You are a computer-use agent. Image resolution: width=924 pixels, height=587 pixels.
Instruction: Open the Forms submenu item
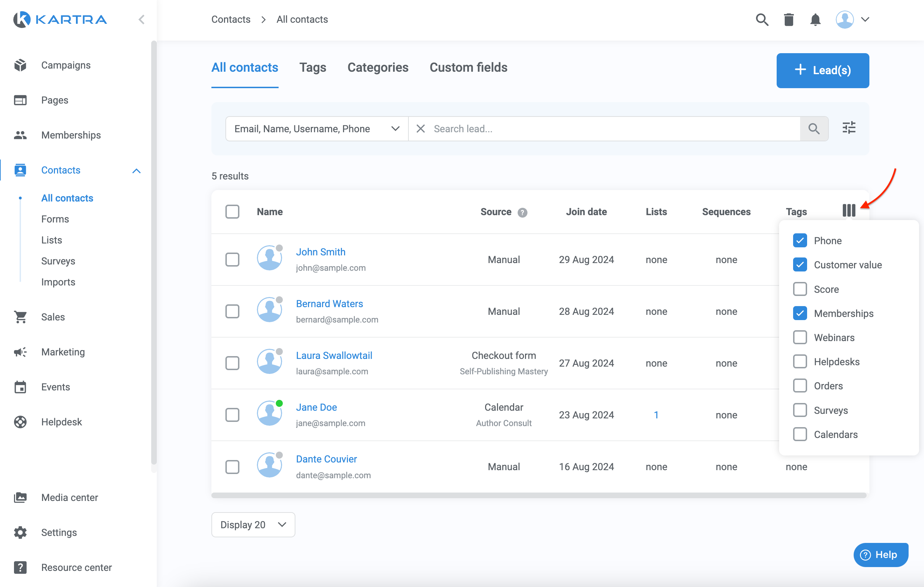point(55,219)
